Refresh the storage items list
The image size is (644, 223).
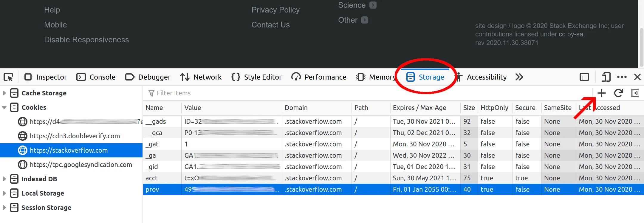(618, 93)
